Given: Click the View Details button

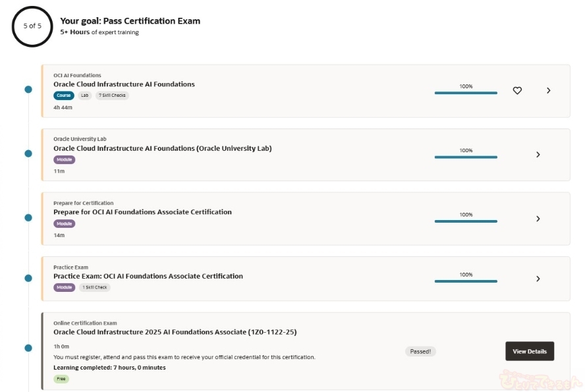Looking at the screenshot, I should point(530,351).
